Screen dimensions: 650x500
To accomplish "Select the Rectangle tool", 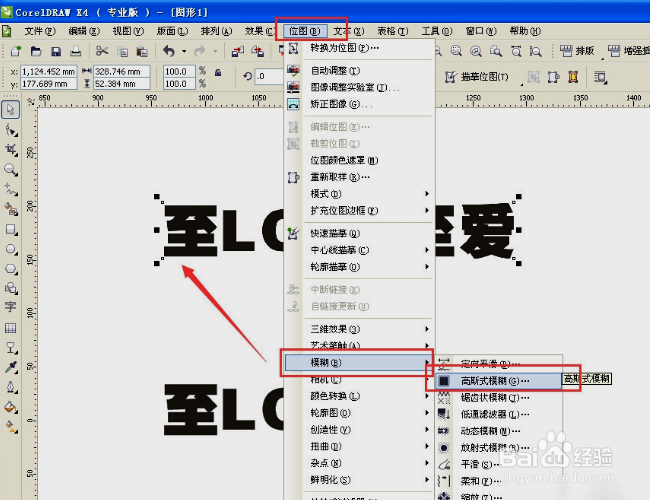I will tap(10, 229).
